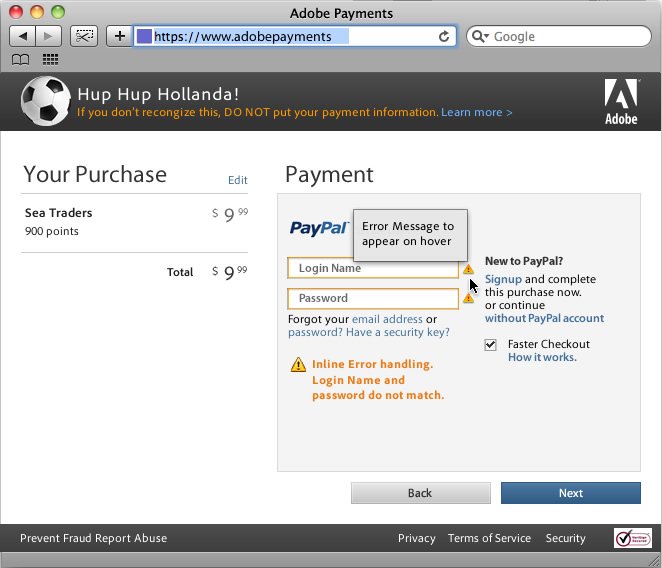Click the Next button

click(x=571, y=493)
